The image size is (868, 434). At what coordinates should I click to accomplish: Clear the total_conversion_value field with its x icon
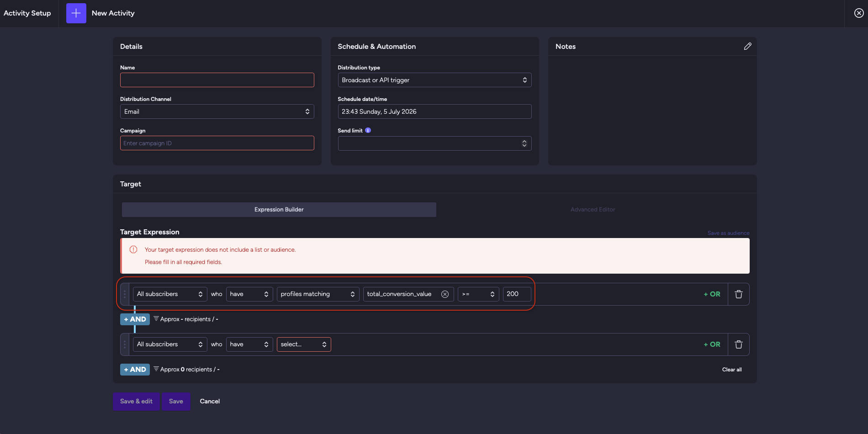(x=445, y=294)
